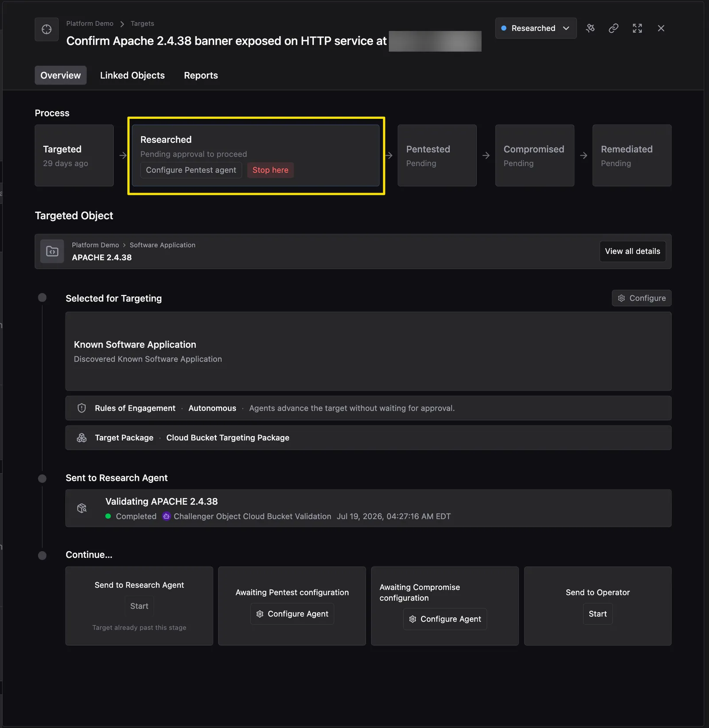Image resolution: width=709 pixels, height=728 pixels.
Task: Click the software application folder icon
Action: tap(52, 251)
